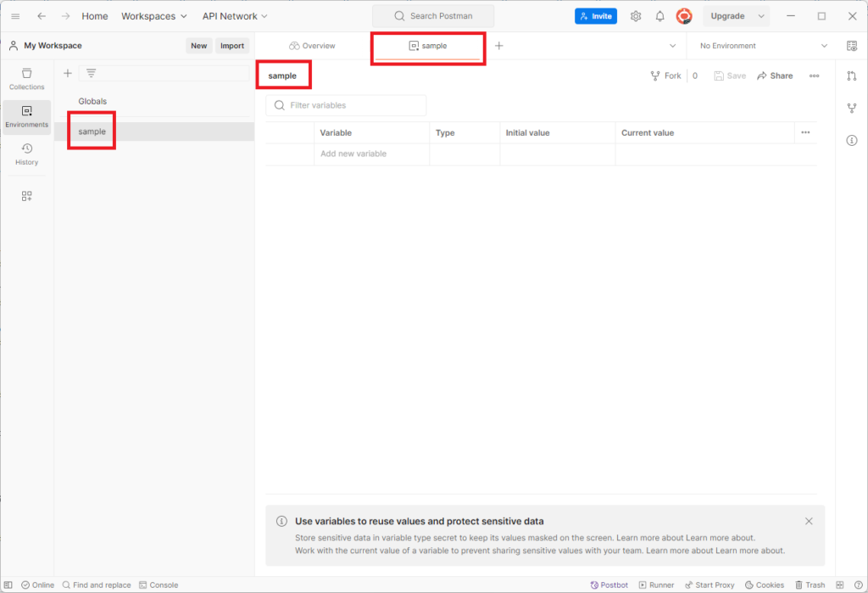This screenshot has height=593, width=868.
Task: Open the Console
Action: click(x=159, y=585)
